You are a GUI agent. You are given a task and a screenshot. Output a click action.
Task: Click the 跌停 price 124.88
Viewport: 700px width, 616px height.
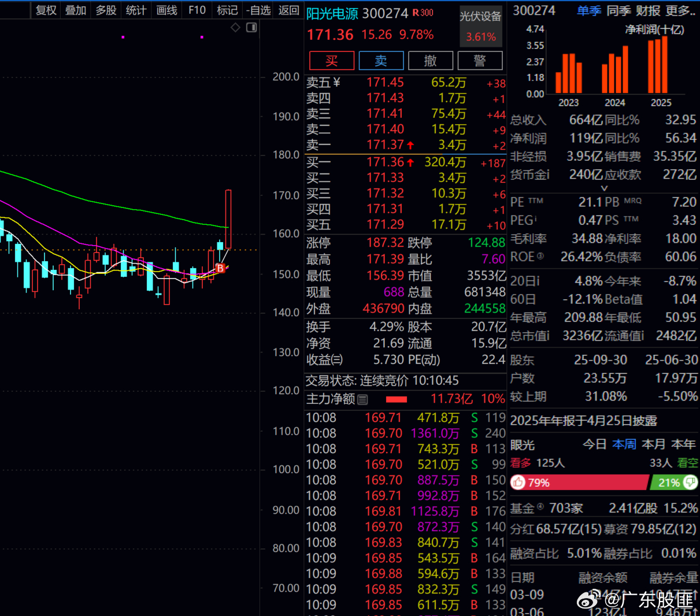coord(487,243)
